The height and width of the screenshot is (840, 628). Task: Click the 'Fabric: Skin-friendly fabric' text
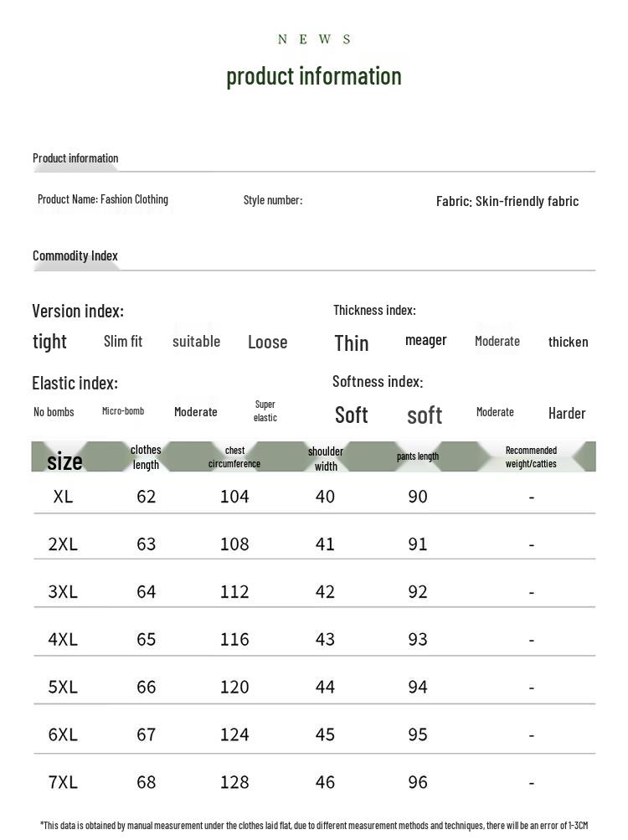(x=507, y=202)
